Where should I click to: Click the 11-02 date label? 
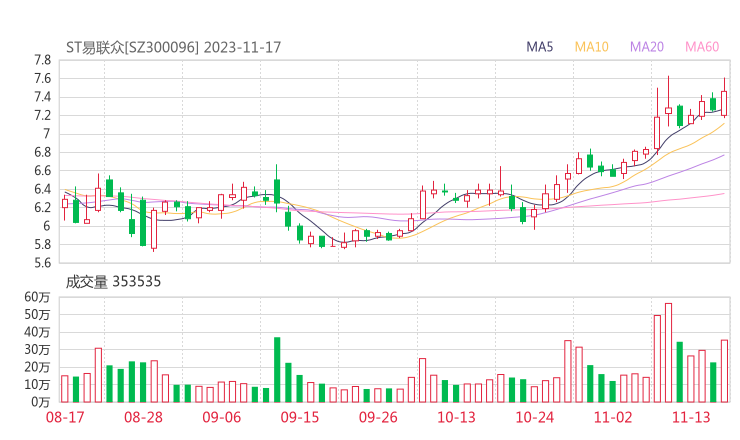click(613, 417)
